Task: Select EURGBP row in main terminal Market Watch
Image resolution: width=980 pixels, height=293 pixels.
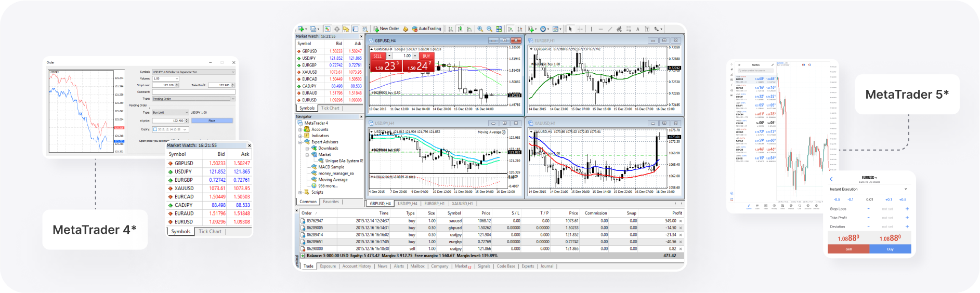Action: click(330, 65)
